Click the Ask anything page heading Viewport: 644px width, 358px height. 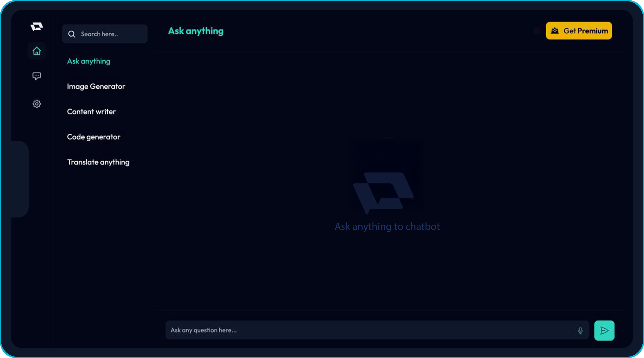click(x=196, y=31)
